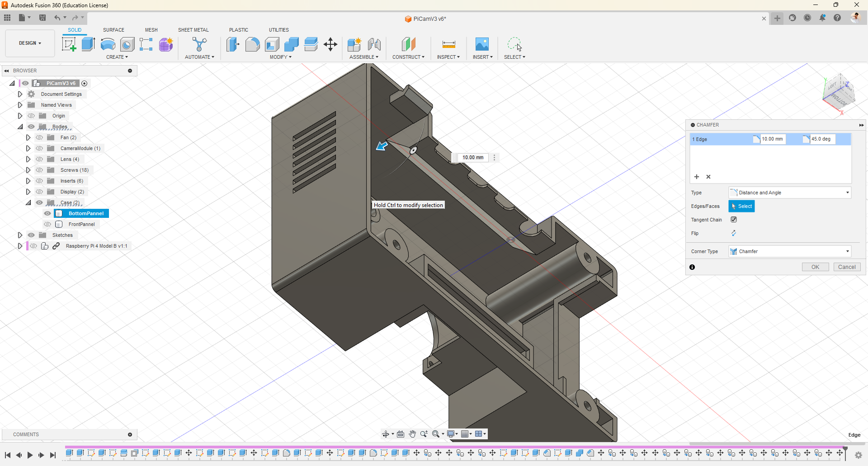Expand the Named Views node
This screenshot has height=466, width=868.
pyautogui.click(x=20, y=105)
